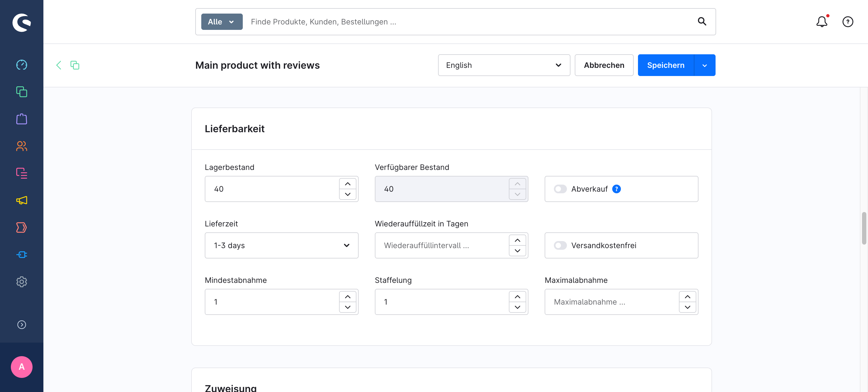This screenshot has width=868, height=392.
Task: Decrease Wiederauffüllzeit with the down arrow
Action: click(x=518, y=251)
